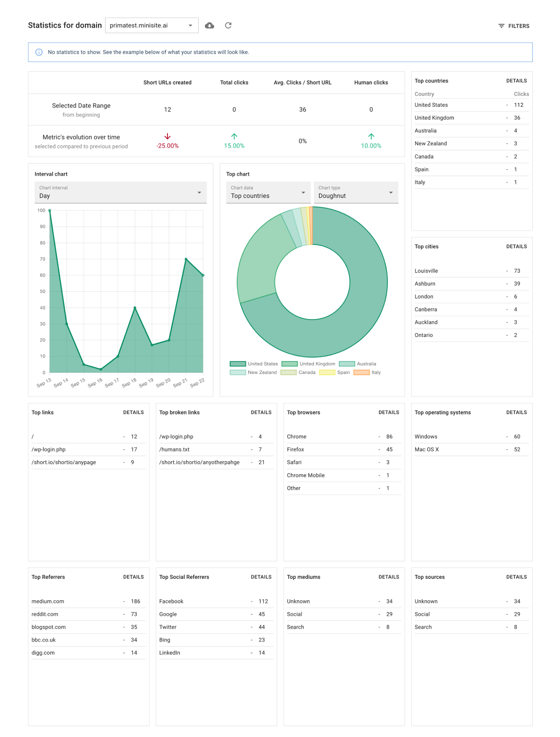
Task: Open DETAILS for Top browsers
Action: pos(389,413)
